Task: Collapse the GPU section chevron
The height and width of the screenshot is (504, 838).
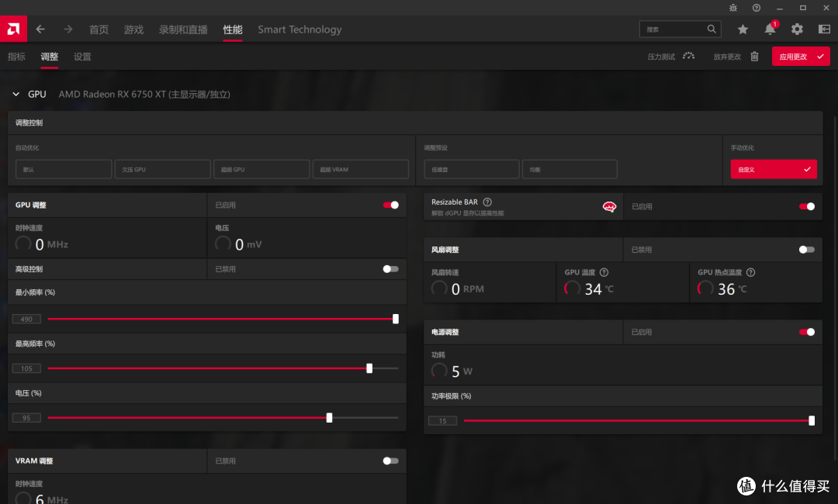Action: 16,94
